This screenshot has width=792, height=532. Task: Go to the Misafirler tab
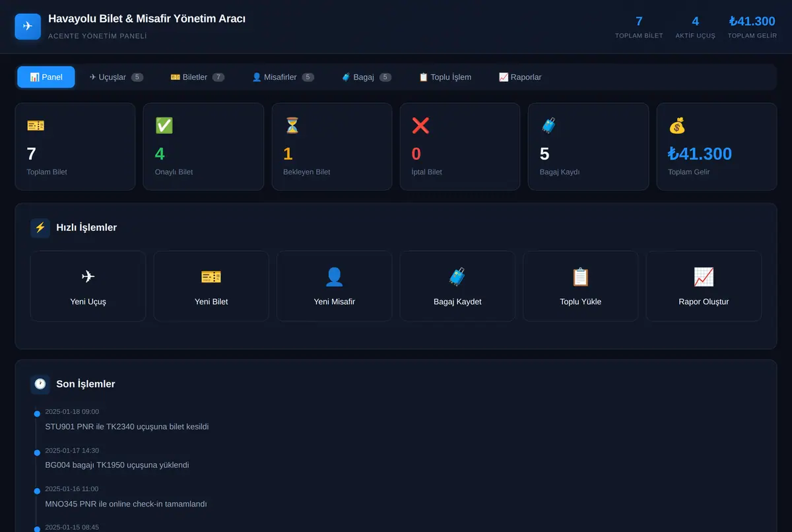[283, 77]
